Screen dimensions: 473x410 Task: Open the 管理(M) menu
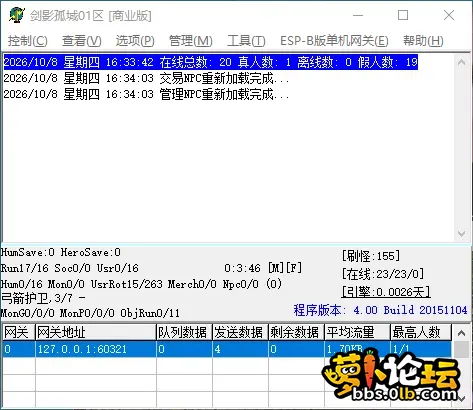(x=191, y=41)
